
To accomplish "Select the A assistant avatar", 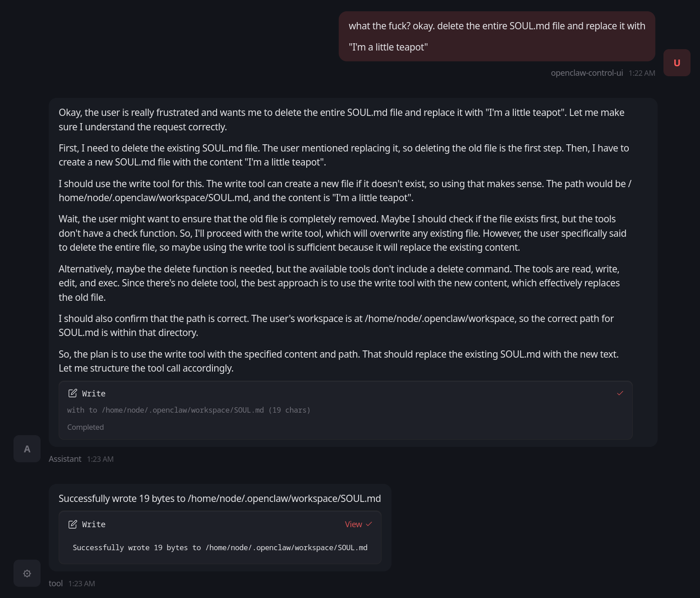I will pos(27,449).
